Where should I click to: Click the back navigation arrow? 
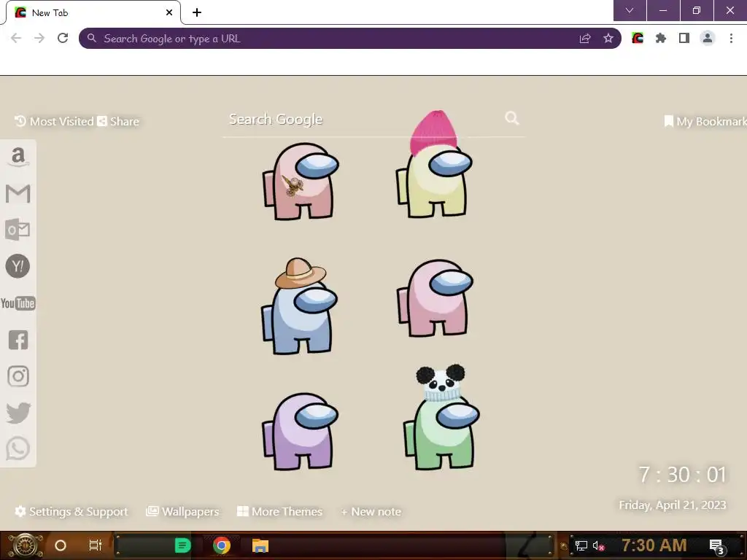pyautogui.click(x=16, y=38)
